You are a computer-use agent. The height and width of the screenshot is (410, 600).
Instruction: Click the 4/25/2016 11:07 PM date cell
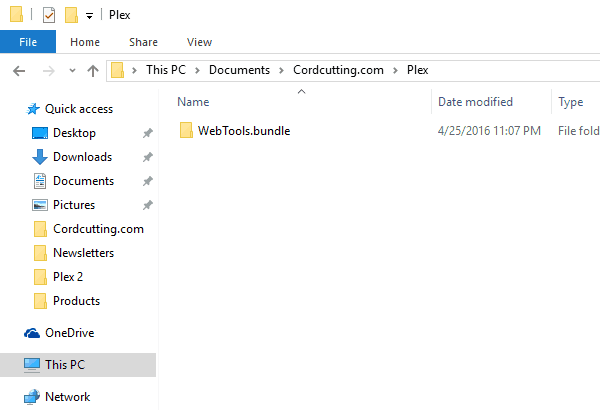point(489,131)
